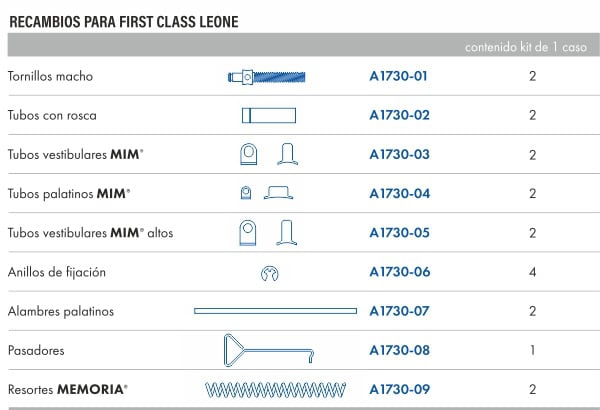Screen dimensions: 600x410
Task: Click the palatal MIM tubes illustration
Action: tap(267, 193)
